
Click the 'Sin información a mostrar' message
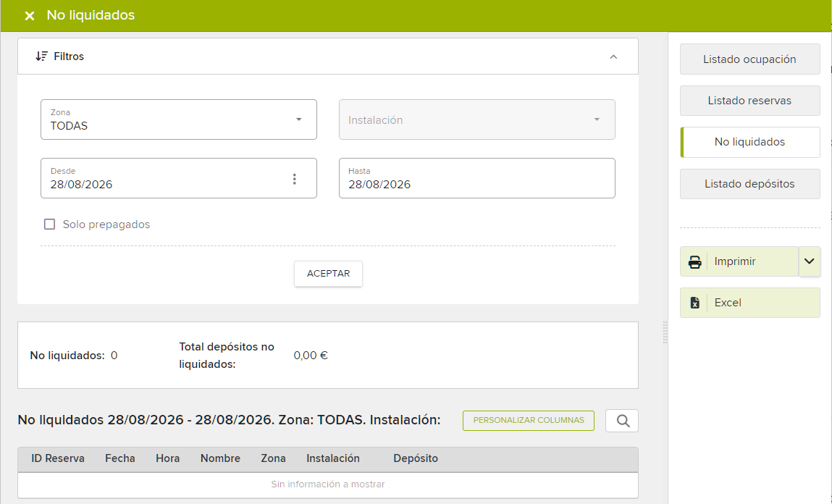click(328, 484)
